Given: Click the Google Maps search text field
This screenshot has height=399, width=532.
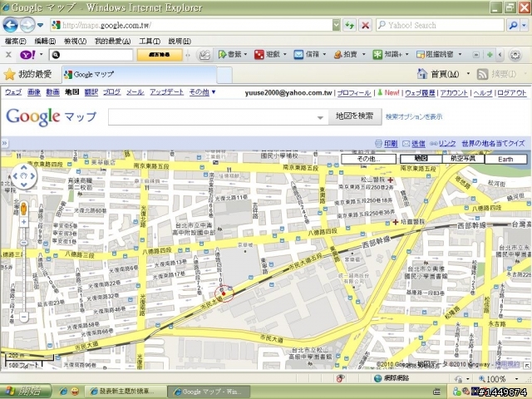Looking at the screenshot, I should (218, 117).
